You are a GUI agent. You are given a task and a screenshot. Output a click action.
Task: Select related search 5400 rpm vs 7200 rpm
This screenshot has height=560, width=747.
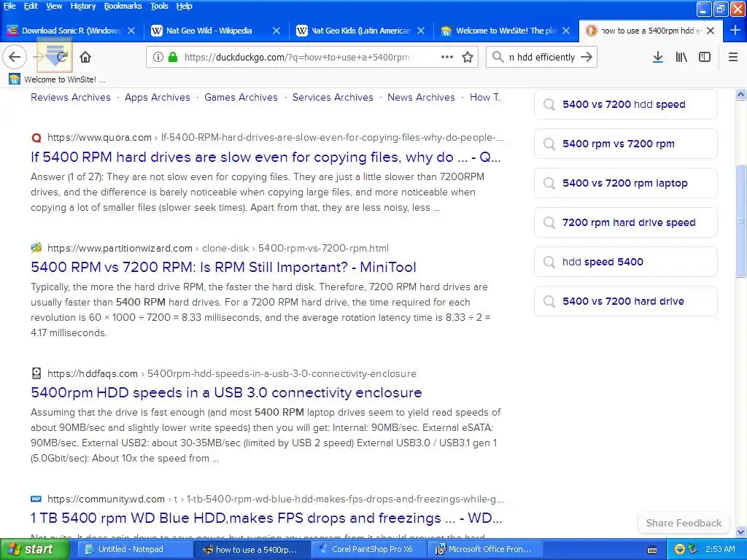[625, 144]
